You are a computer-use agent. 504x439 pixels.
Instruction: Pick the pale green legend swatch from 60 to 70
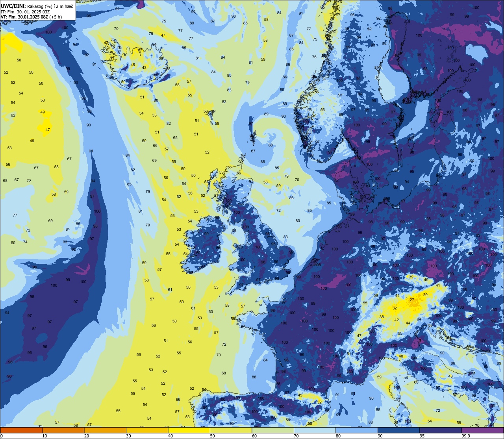pos(273,430)
